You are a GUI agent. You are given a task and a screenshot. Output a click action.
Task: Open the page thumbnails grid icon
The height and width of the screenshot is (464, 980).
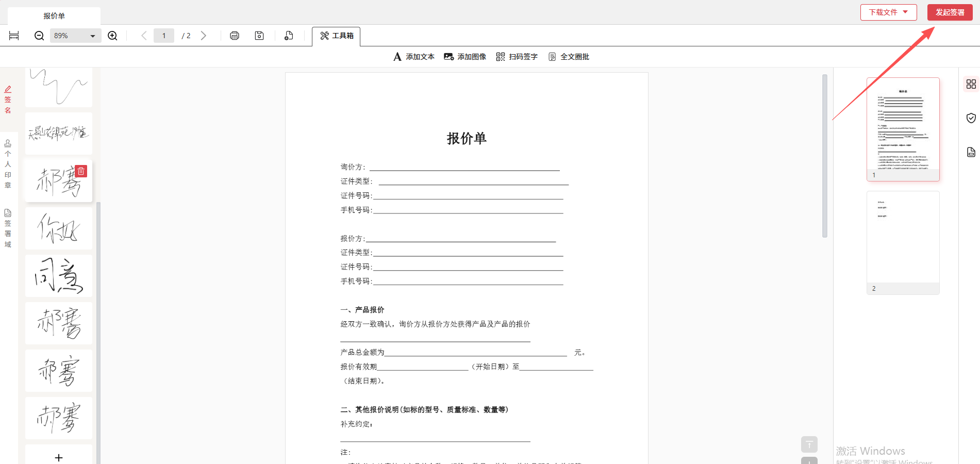[x=971, y=84]
